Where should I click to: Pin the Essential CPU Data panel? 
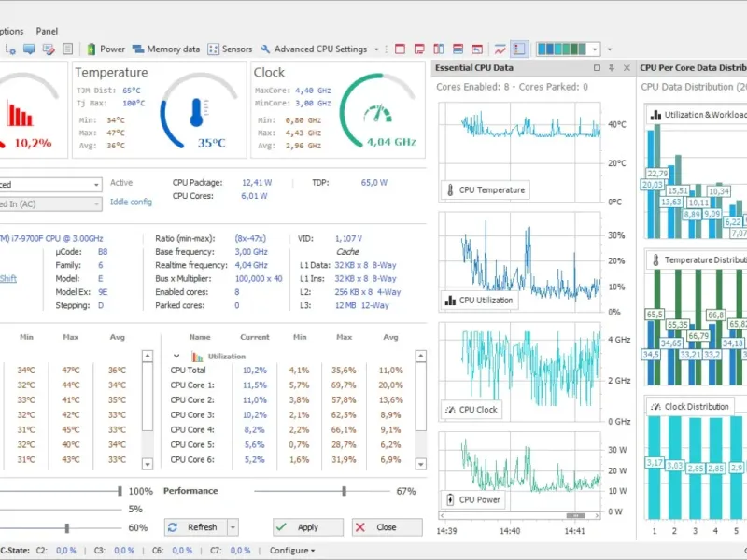(612, 68)
